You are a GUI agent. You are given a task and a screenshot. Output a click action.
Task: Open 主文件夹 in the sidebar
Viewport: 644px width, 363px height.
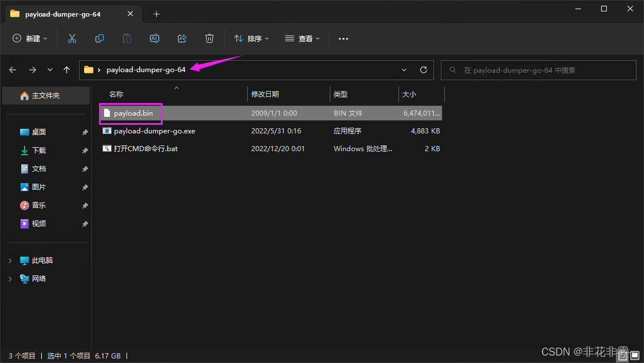46,96
